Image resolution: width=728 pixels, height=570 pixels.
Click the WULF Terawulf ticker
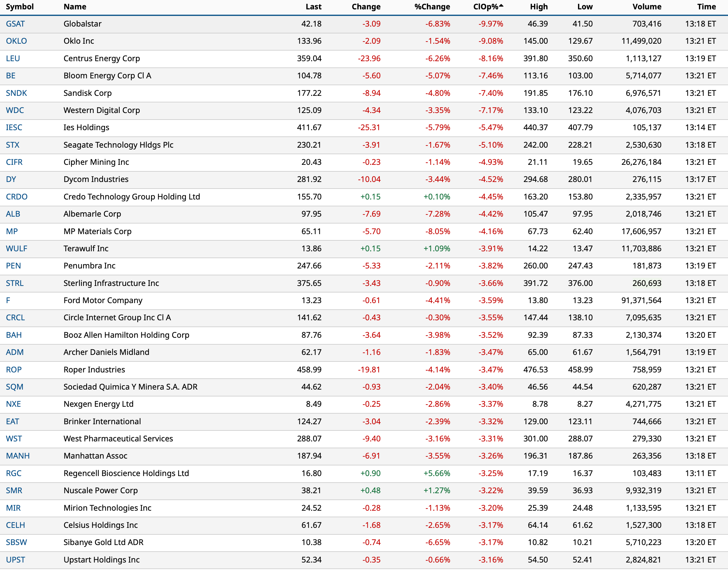click(17, 248)
